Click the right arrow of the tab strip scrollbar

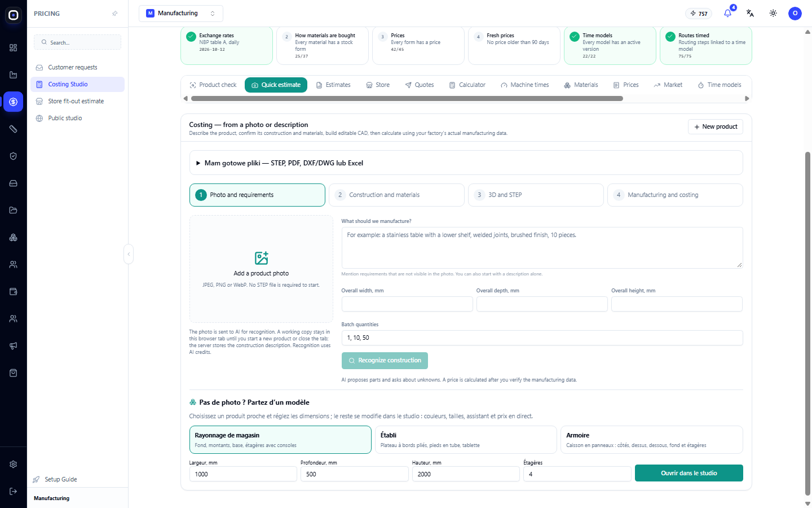747,98
